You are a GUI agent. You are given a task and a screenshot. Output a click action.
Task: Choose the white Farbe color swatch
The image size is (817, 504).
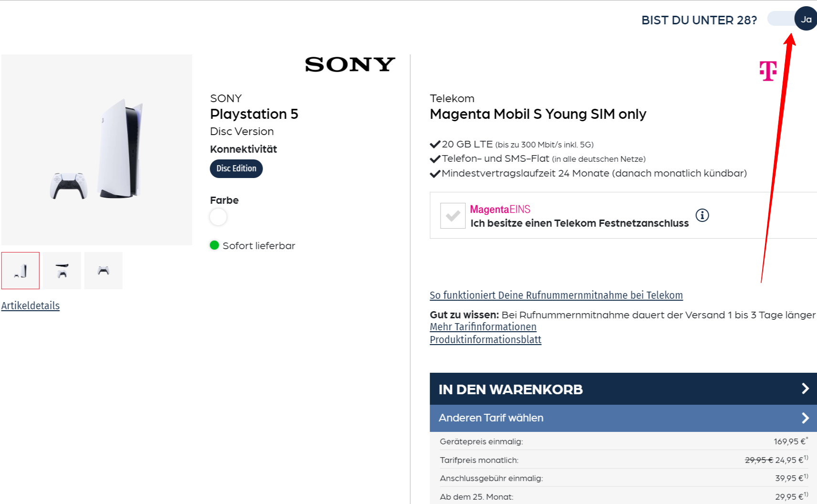[218, 217]
